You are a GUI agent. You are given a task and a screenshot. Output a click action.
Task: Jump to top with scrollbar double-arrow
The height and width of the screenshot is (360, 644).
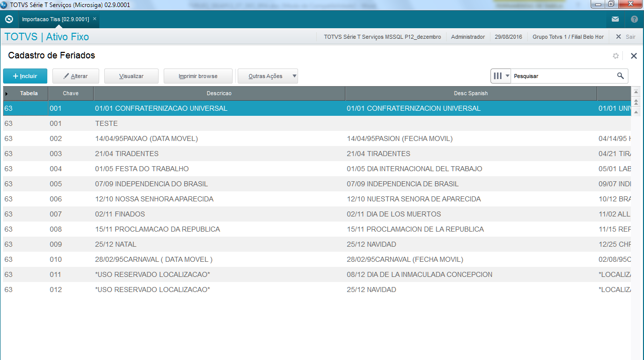pyautogui.click(x=636, y=102)
